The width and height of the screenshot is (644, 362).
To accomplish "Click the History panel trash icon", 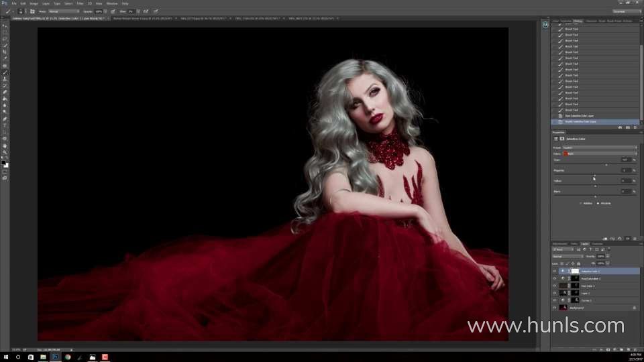I will (x=635, y=127).
